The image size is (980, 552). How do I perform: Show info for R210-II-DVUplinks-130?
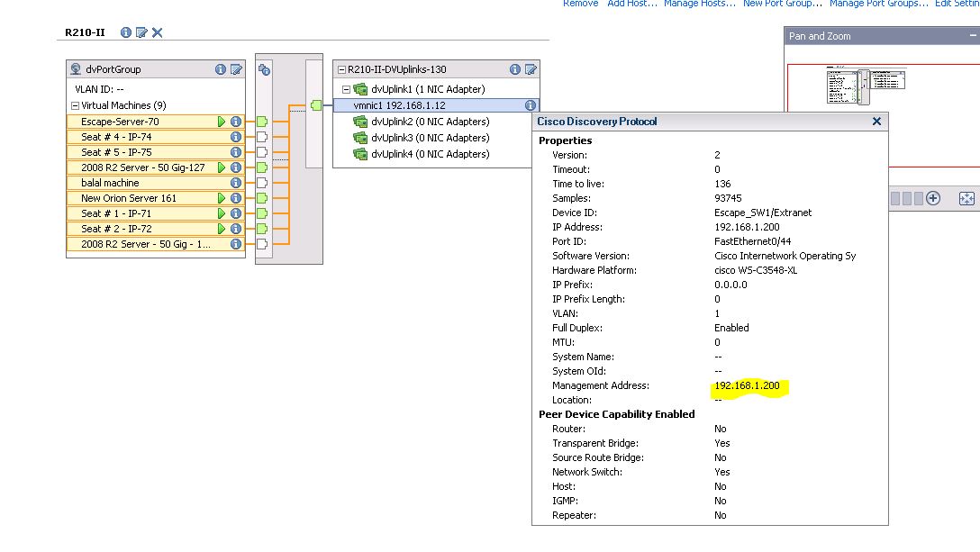tap(515, 69)
